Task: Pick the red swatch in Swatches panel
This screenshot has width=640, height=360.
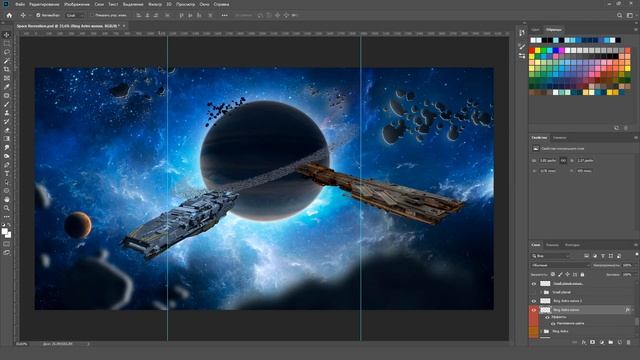Action: 532,51
